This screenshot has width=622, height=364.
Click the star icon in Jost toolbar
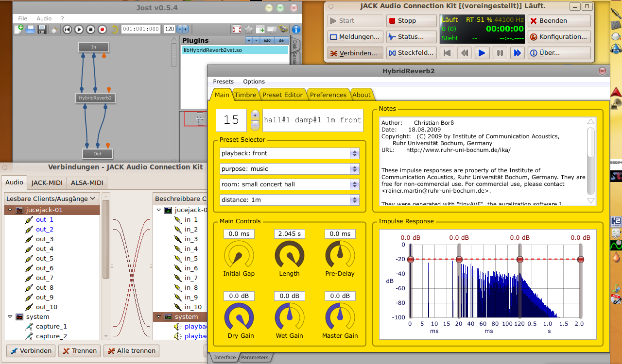click(248, 29)
